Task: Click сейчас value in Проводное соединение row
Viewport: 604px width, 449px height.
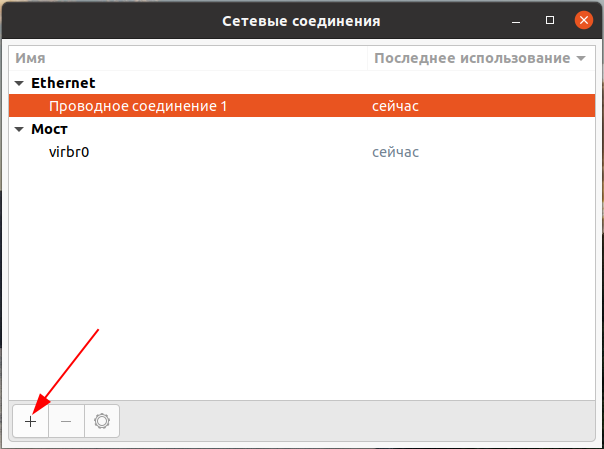Action: (395, 106)
